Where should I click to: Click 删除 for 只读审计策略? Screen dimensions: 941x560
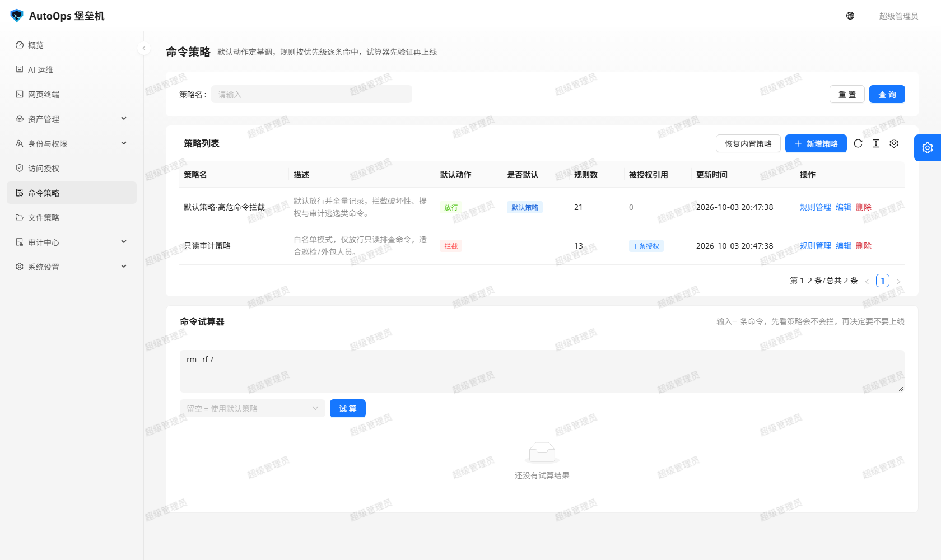(x=864, y=245)
